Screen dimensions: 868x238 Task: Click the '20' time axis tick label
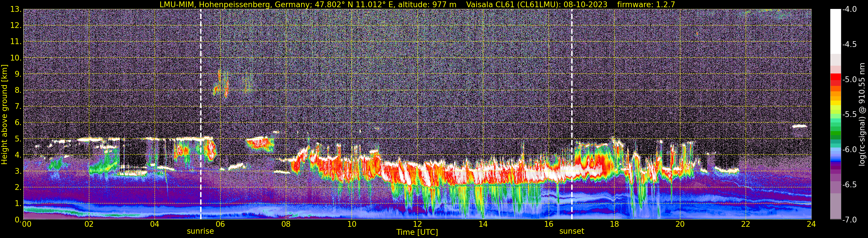tap(680, 224)
